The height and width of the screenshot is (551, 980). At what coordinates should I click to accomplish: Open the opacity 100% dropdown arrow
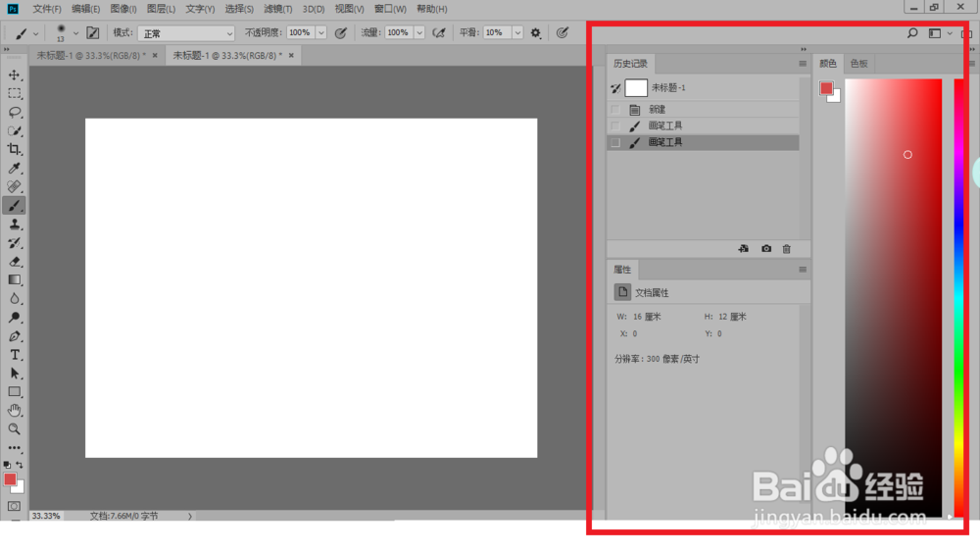coord(321,33)
